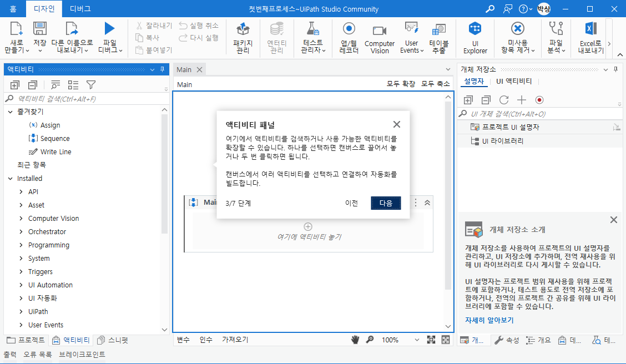Click Table Extraction (테이블 추출) icon
The width and height of the screenshot is (626, 364).
tap(439, 29)
